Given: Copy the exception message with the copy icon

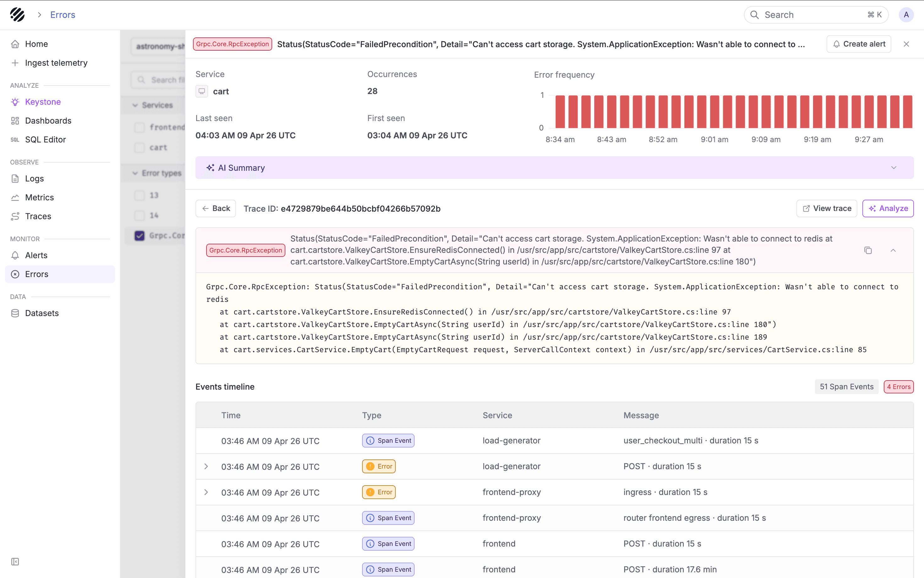Looking at the screenshot, I should tap(868, 250).
